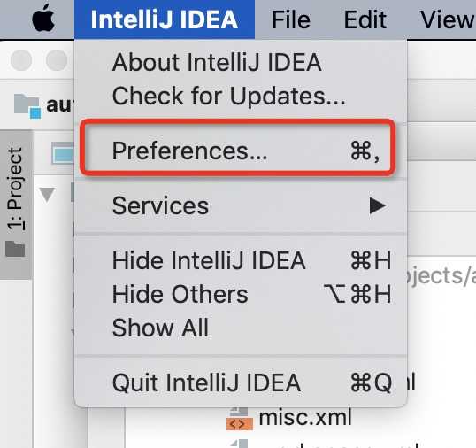Collapse the project tree disclosure triangle
476x448 pixels.
click(x=47, y=195)
